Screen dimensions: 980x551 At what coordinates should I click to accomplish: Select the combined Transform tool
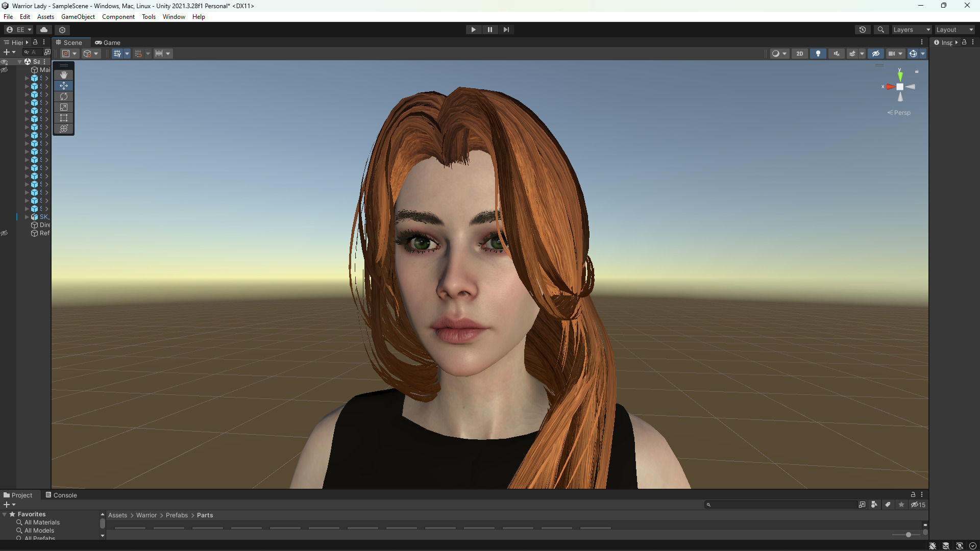[x=64, y=129]
